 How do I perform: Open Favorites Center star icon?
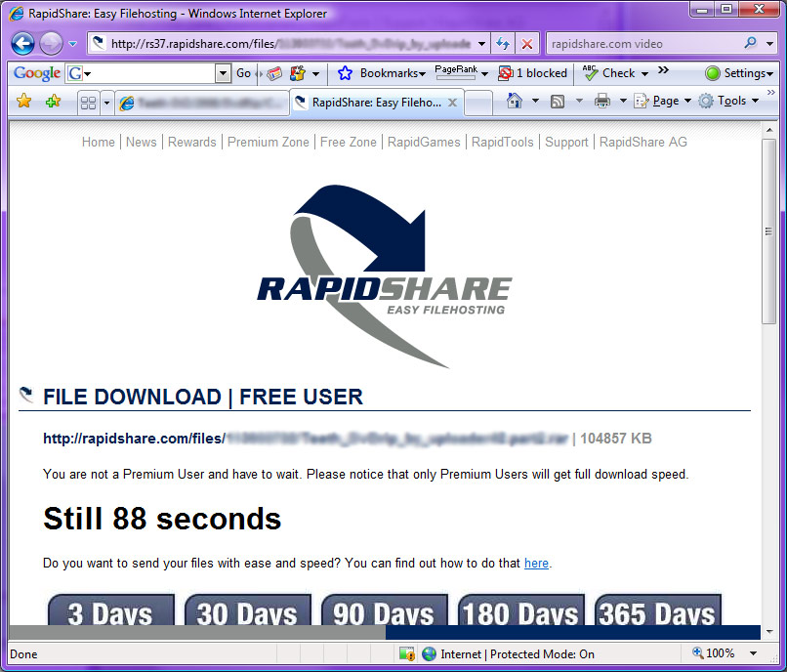[23, 102]
